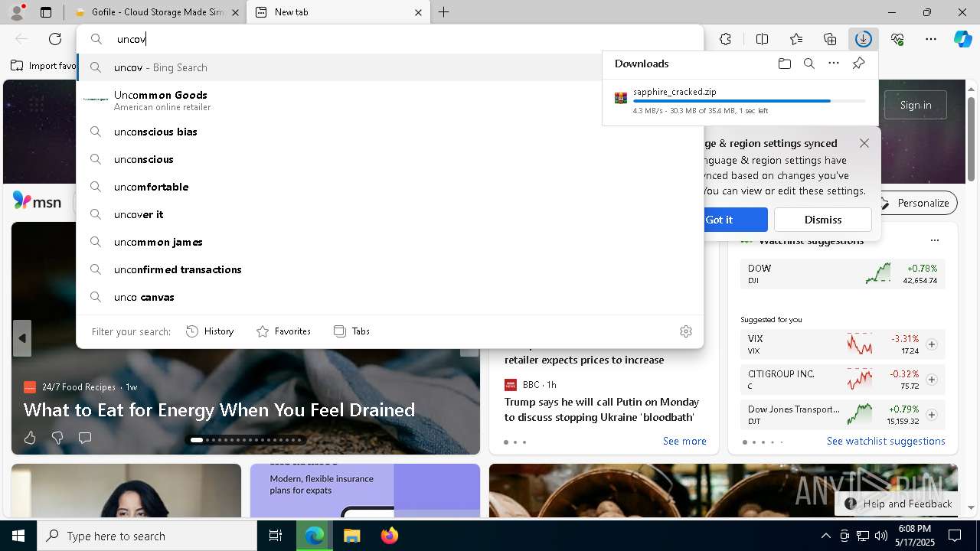Open See more news link
Image resolution: width=980 pixels, height=551 pixels.
tap(684, 441)
